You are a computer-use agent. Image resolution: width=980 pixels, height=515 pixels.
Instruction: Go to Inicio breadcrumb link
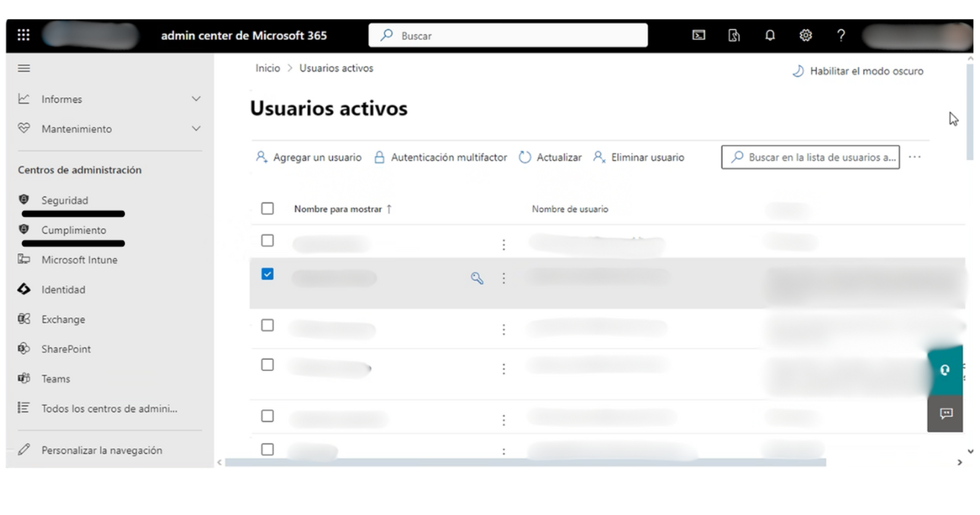click(267, 68)
